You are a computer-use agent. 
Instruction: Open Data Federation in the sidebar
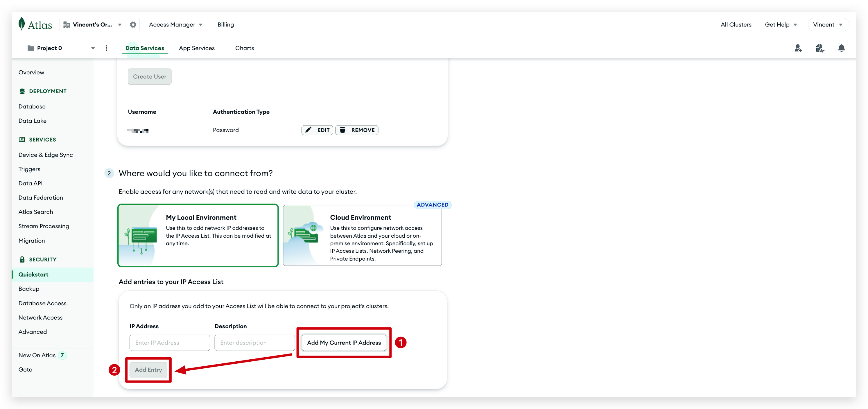pos(40,198)
